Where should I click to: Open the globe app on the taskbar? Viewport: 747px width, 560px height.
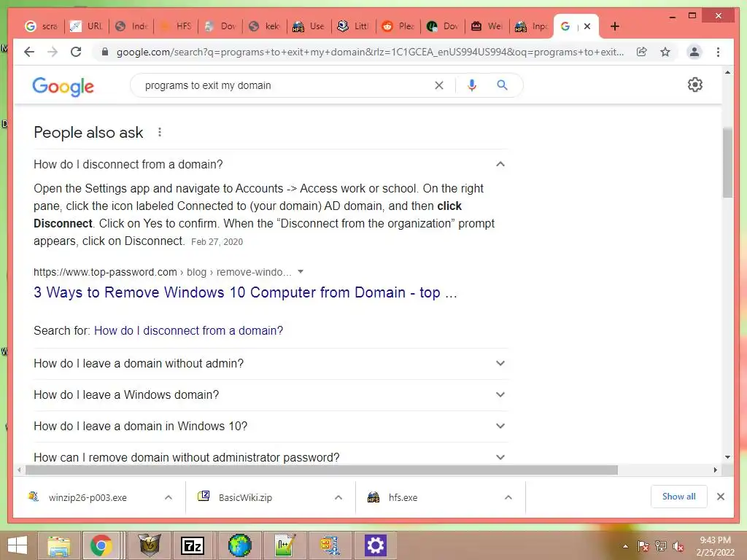pos(239,545)
